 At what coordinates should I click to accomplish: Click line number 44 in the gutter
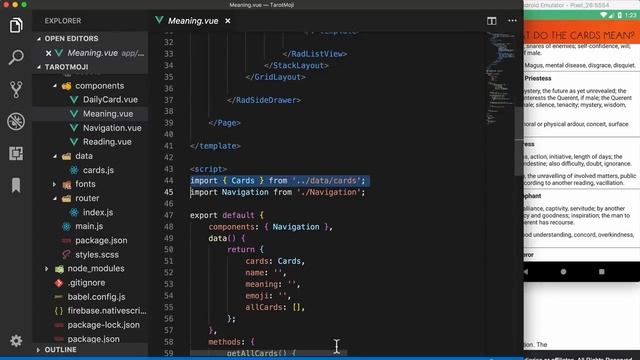point(169,180)
